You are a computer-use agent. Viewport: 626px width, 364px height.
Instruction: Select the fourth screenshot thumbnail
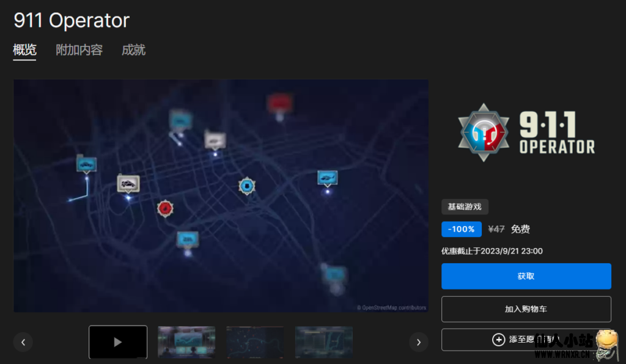[x=324, y=342]
